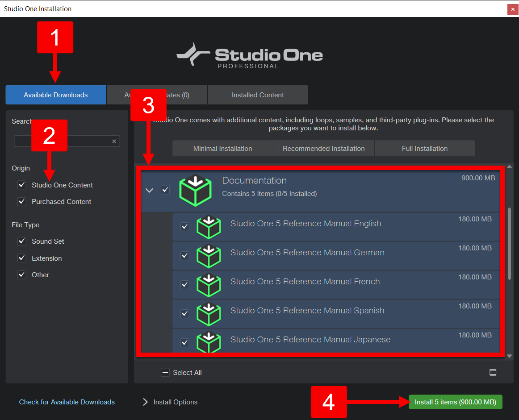The width and height of the screenshot is (519, 420).
Task: Click the Spanish reference manual package icon
Action: 209,313
